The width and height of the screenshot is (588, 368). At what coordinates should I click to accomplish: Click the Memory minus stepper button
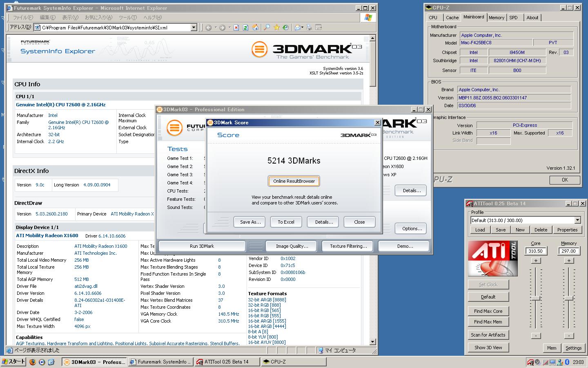coord(569,336)
